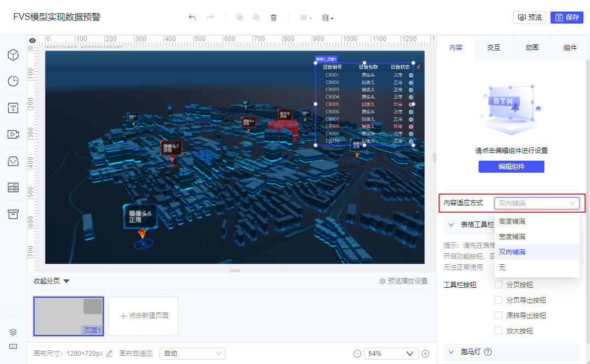This screenshot has height=364, width=590.
Task: Click the redo arrow icon
Action: [x=210, y=18]
